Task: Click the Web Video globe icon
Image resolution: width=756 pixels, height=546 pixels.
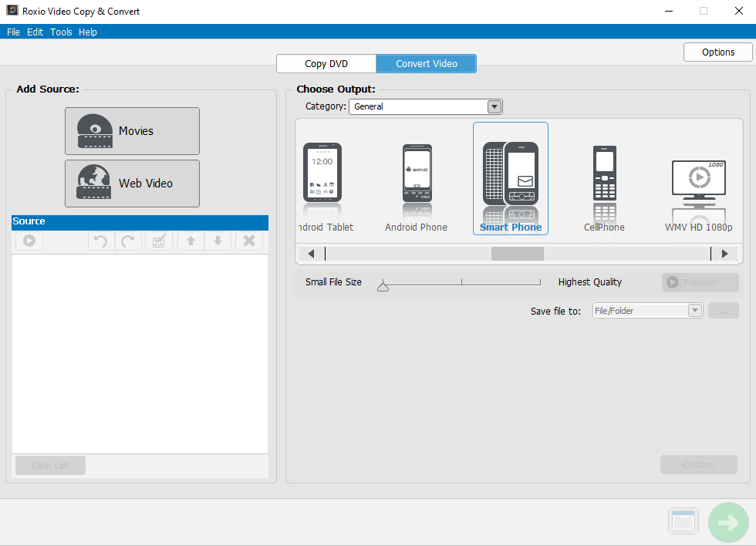Action: point(94,182)
